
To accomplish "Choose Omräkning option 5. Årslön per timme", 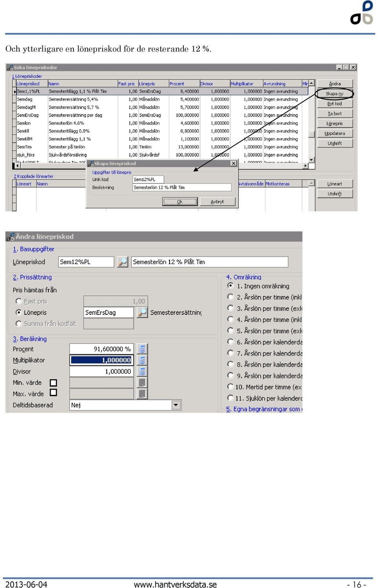I will 231,330.
